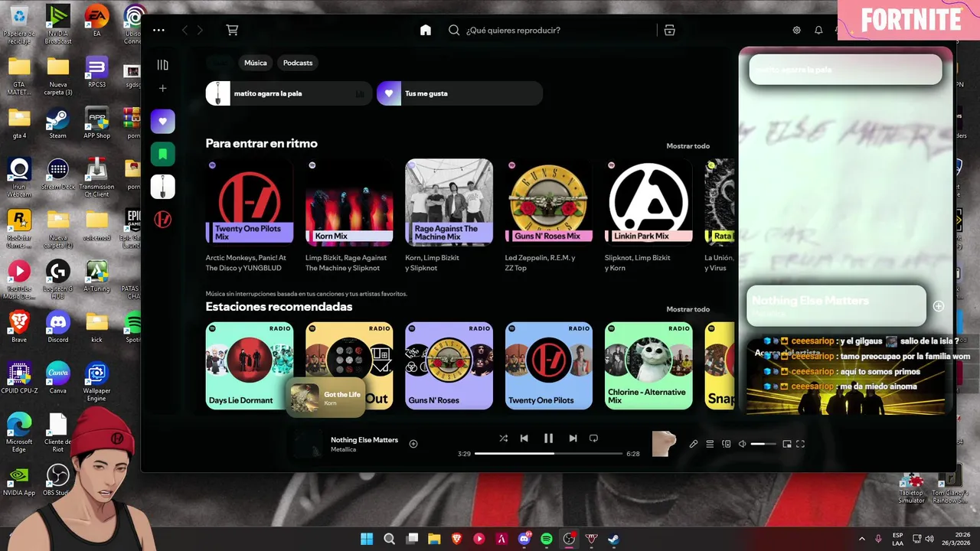
Task: Click 'Mostrar todo' for Para entrar en ritmo
Action: pos(688,146)
